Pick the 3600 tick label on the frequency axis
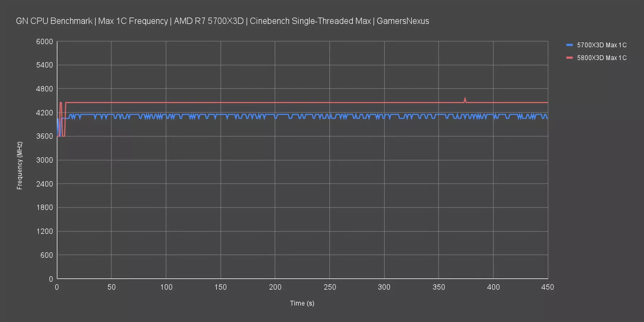The width and height of the screenshot is (644, 322). click(44, 136)
